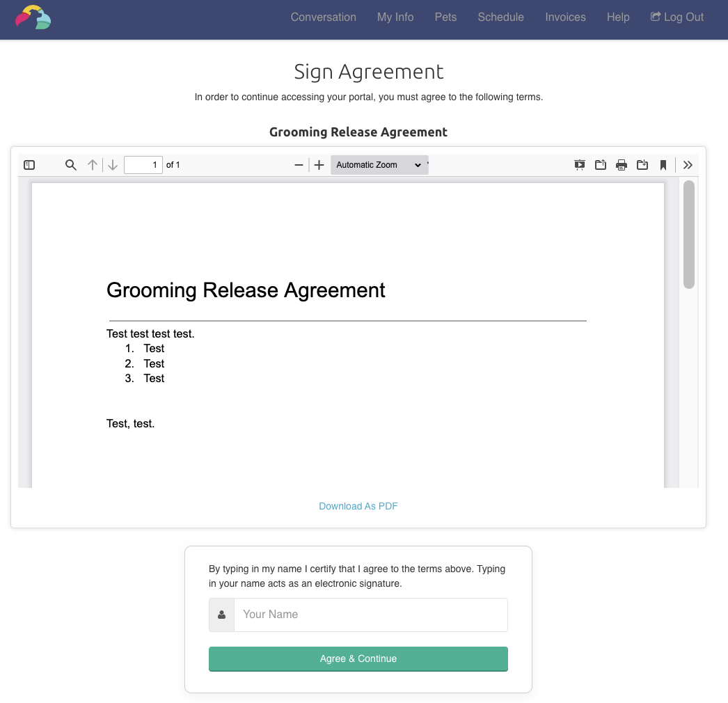Open the My Info page
Viewport: 728px width, 703px height.
pyautogui.click(x=395, y=17)
